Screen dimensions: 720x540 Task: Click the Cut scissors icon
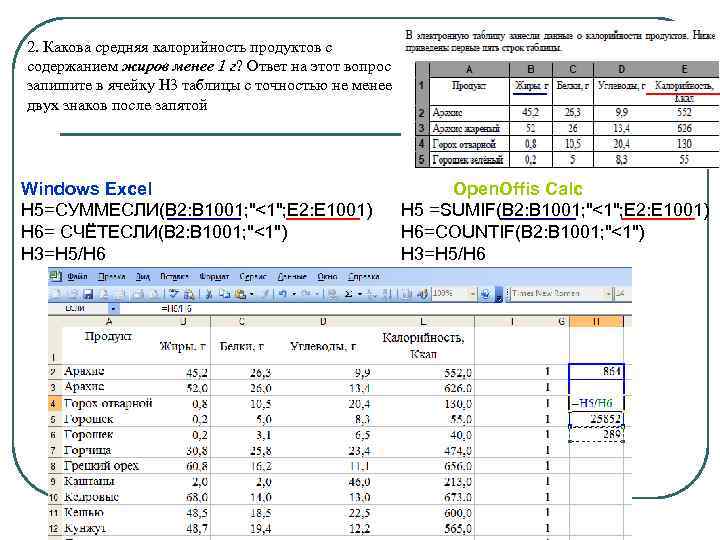pyautogui.click(x=209, y=294)
